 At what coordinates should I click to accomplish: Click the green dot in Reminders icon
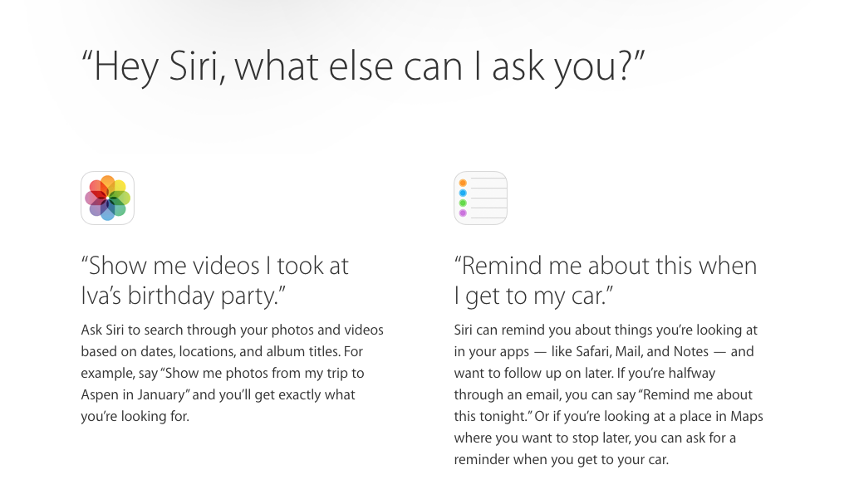(x=463, y=203)
